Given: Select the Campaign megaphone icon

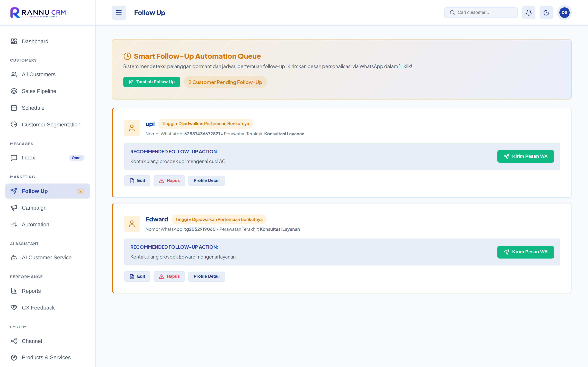Looking at the screenshot, I should [14, 208].
